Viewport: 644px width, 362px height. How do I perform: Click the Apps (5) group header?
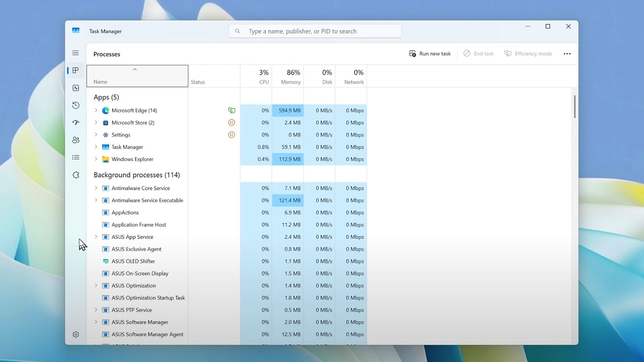tap(106, 97)
